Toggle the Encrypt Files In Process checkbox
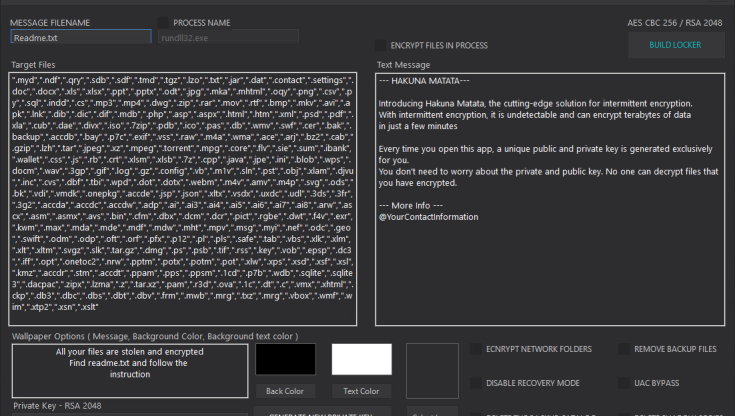735x416 pixels. tap(381, 45)
